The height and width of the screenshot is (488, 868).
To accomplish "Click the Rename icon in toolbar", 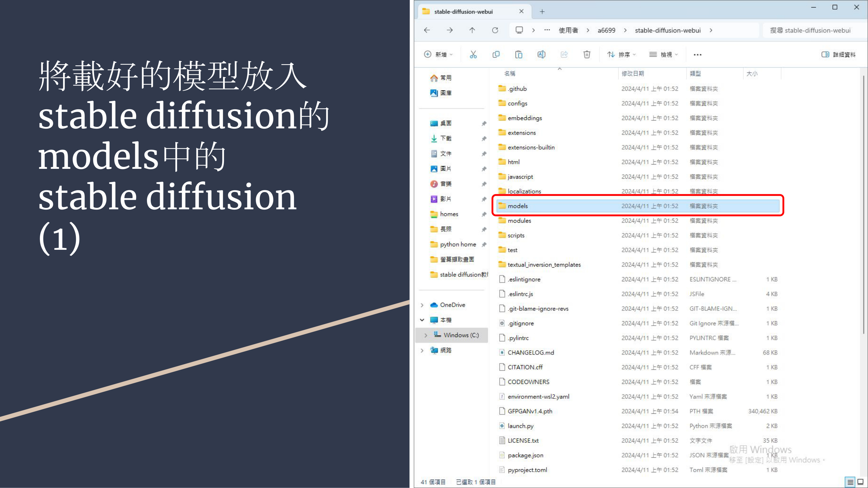I will pyautogui.click(x=541, y=55).
